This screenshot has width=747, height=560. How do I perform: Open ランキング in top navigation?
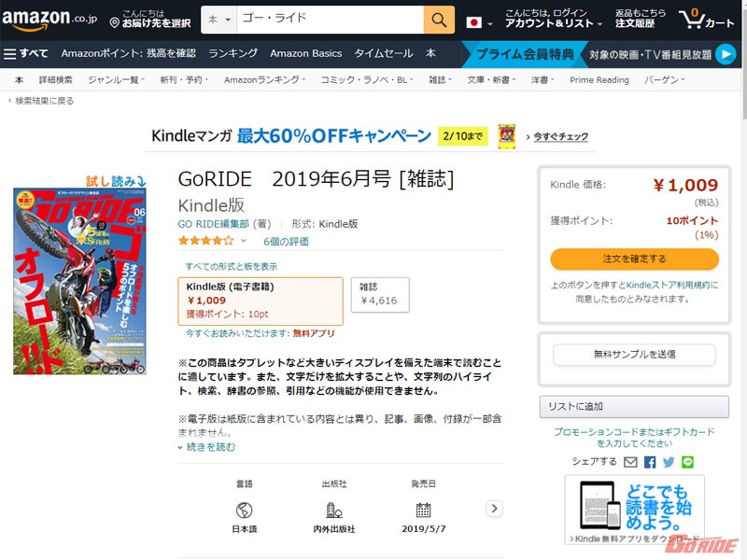[233, 53]
